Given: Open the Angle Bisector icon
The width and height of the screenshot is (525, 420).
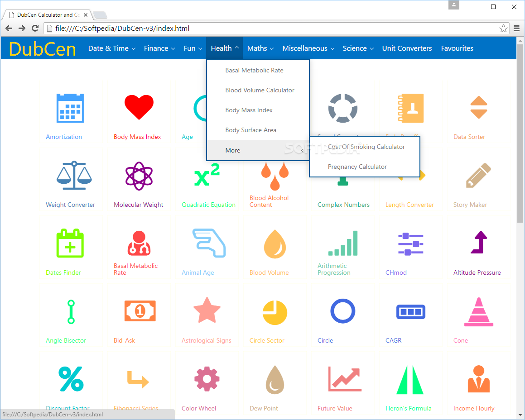Looking at the screenshot, I should click(x=71, y=312).
